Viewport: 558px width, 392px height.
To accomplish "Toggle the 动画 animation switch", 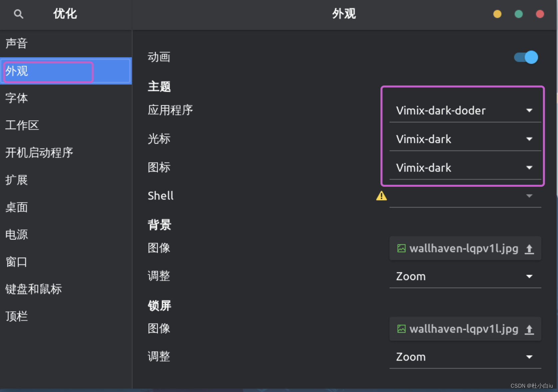I will [526, 57].
